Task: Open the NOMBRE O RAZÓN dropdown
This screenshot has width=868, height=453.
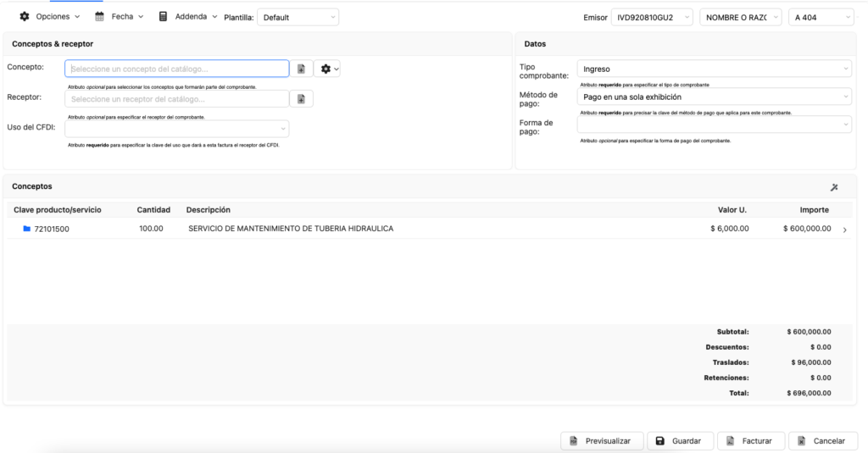Action: pos(741,17)
